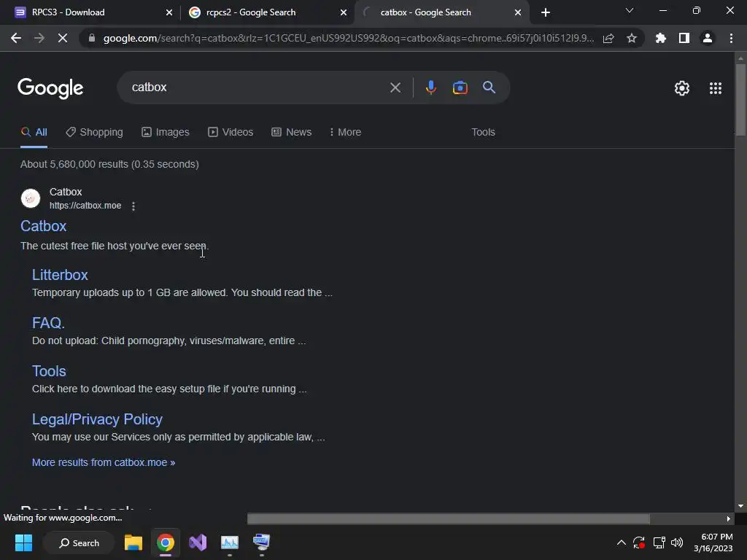Select the All results tab
Image resolution: width=747 pixels, height=560 pixels.
[34, 132]
